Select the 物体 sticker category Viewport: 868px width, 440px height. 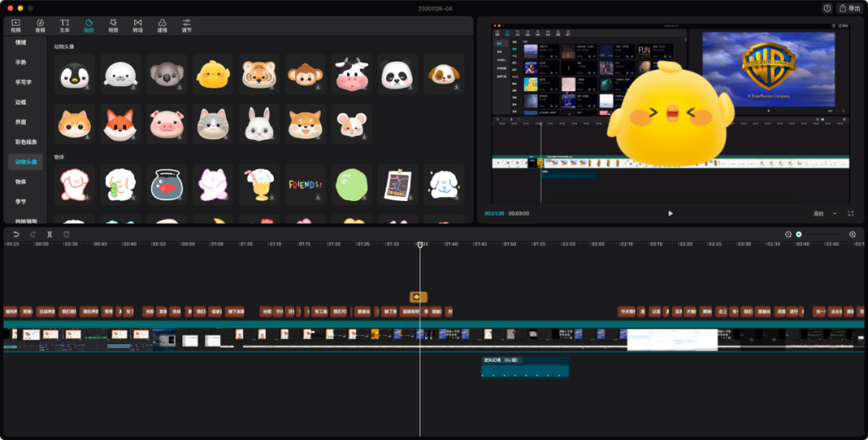click(21, 182)
